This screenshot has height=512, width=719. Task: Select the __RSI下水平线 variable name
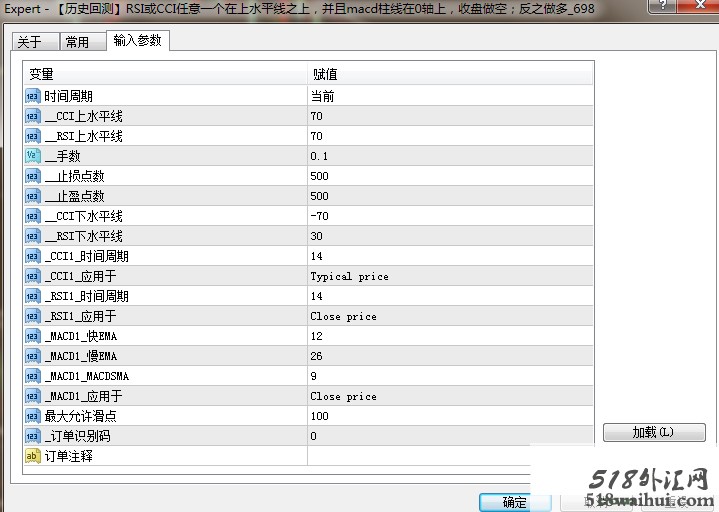click(84, 237)
